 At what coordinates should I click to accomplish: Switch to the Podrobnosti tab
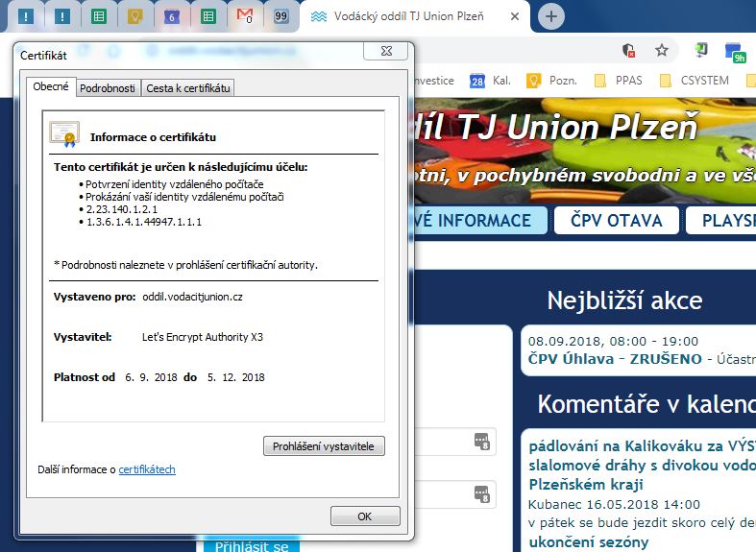pos(107,88)
